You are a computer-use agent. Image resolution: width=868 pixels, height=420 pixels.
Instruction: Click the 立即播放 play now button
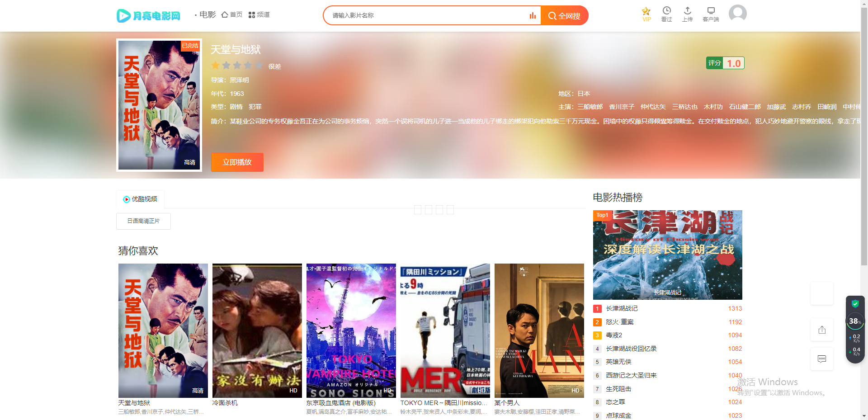click(237, 162)
